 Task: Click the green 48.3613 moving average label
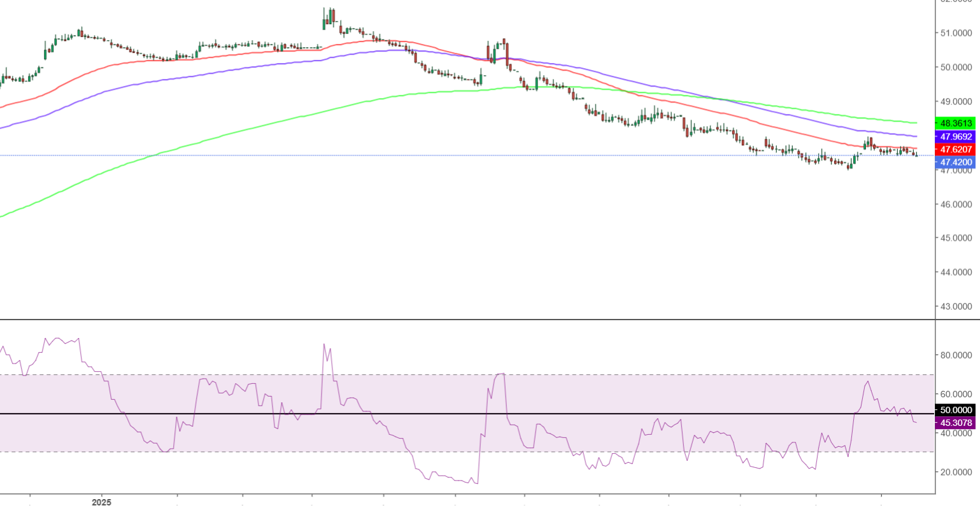pos(956,123)
